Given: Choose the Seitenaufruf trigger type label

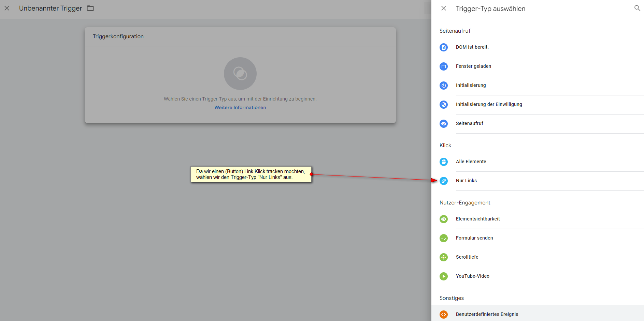Looking at the screenshot, I should click(x=469, y=124).
